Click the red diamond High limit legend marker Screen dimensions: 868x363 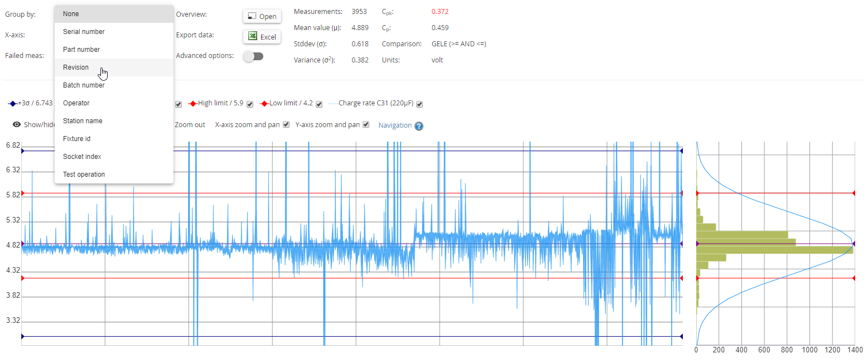pyautogui.click(x=193, y=104)
